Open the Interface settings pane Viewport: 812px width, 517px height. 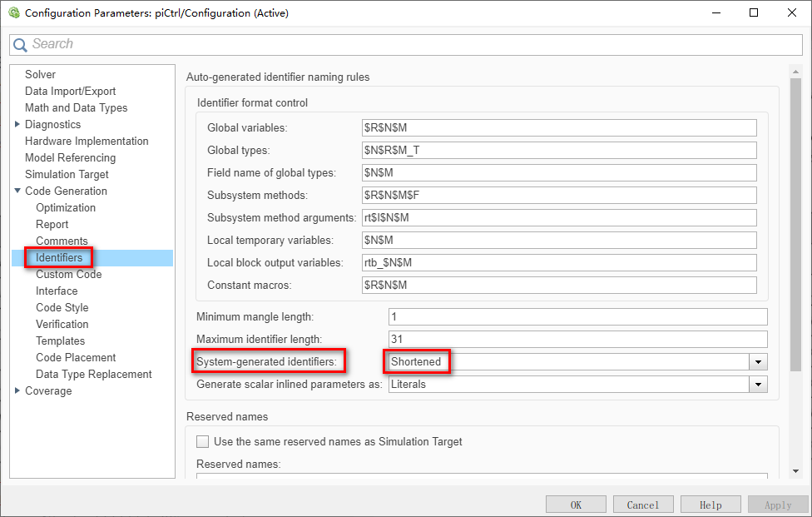click(57, 291)
